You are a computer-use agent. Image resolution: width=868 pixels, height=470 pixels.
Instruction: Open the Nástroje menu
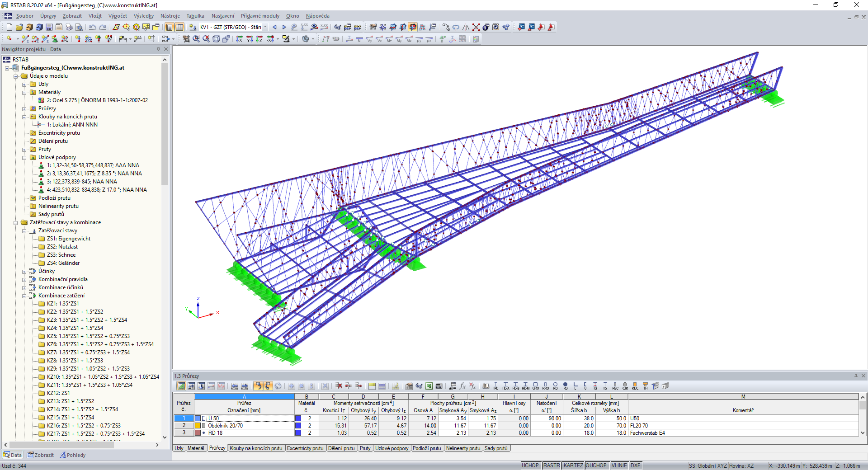[x=170, y=16]
